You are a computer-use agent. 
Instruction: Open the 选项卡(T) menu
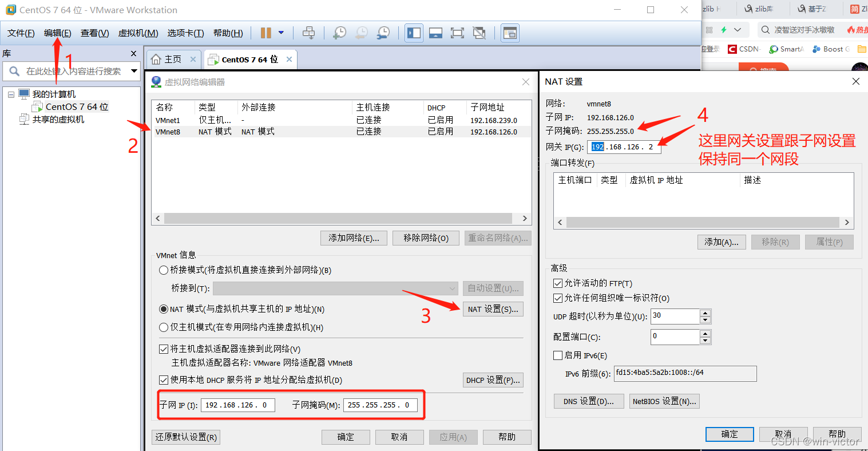coord(186,33)
